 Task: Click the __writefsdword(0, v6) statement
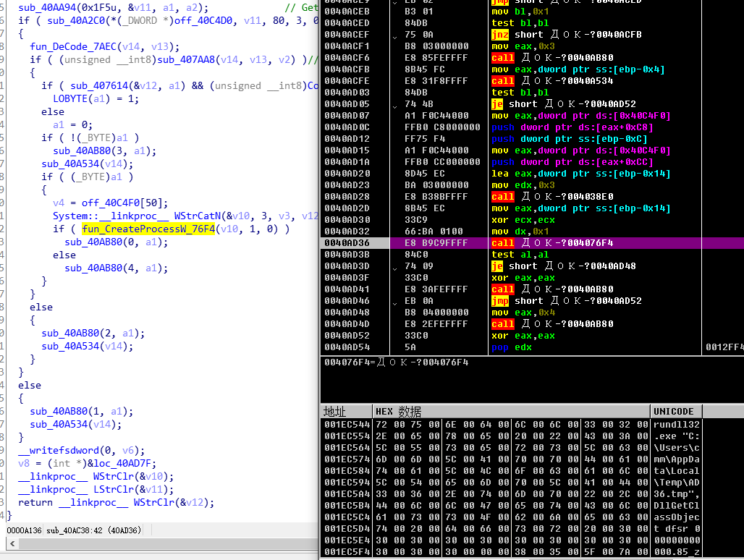click(82, 451)
